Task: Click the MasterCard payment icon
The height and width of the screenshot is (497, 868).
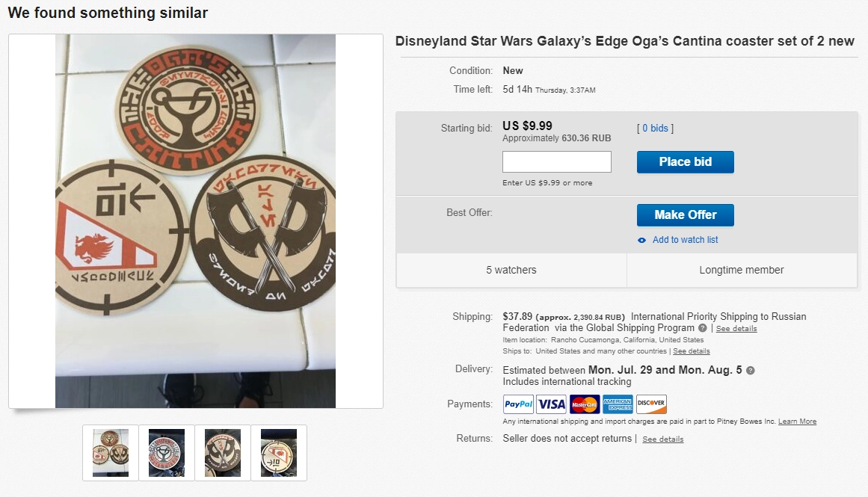Action: point(585,404)
